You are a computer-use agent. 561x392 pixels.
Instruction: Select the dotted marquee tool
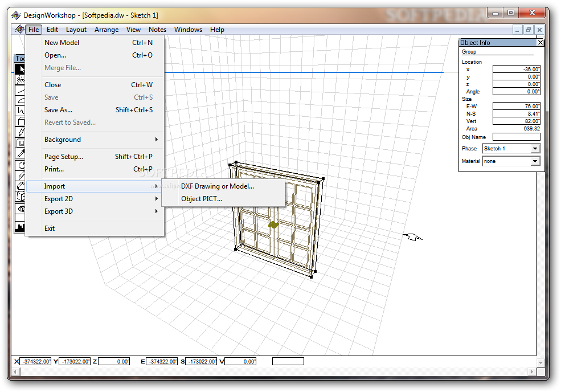pos(21,79)
